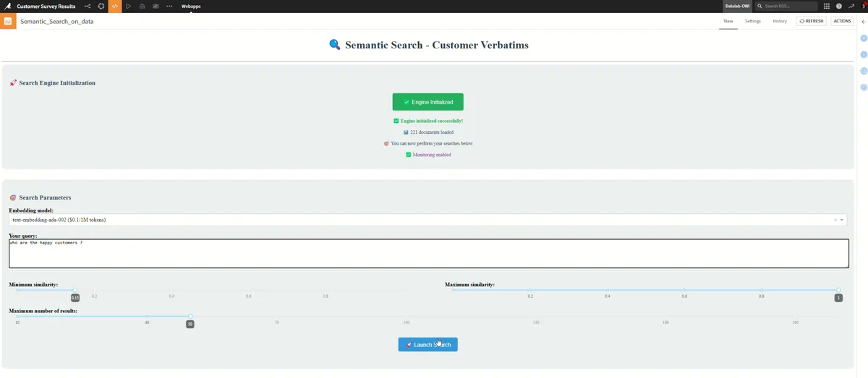The width and height of the screenshot is (868, 378).
Task: Switch to the History tab
Action: [x=780, y=21]
